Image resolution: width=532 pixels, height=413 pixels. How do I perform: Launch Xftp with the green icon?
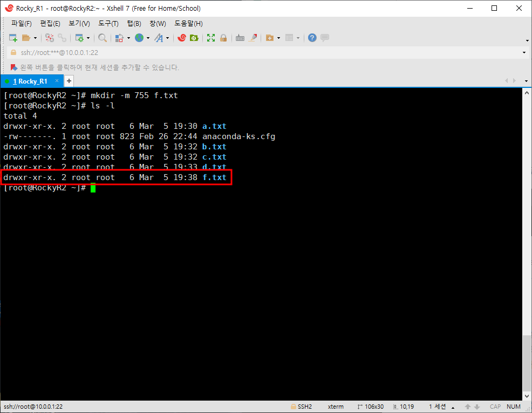[194, 38]
